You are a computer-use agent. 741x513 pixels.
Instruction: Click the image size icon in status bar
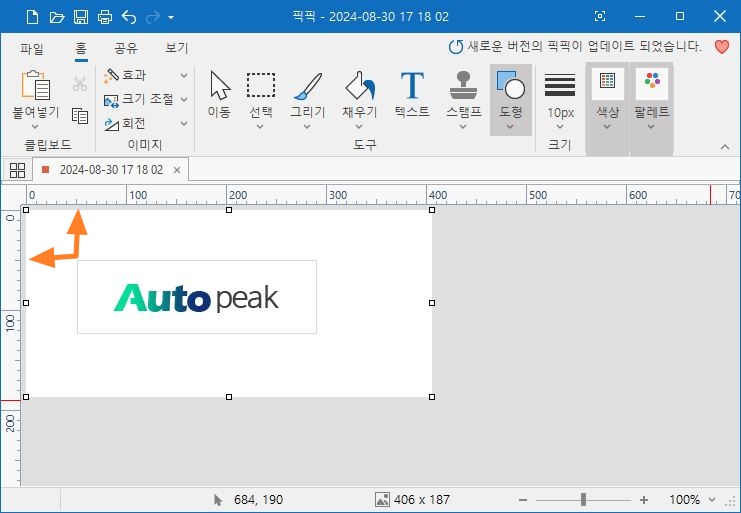coord(382,499)
